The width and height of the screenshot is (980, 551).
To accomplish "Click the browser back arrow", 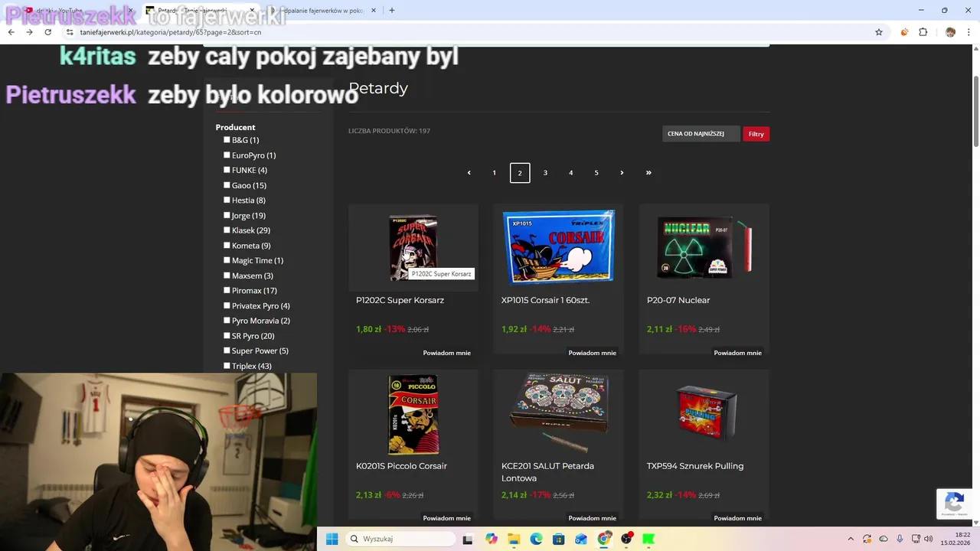I will (11, 32).
